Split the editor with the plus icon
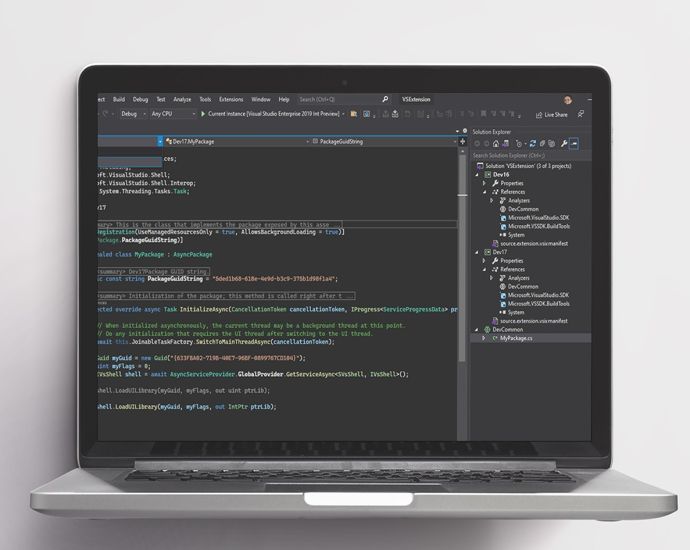Screen dimensions: 690x550 point(462,142)
